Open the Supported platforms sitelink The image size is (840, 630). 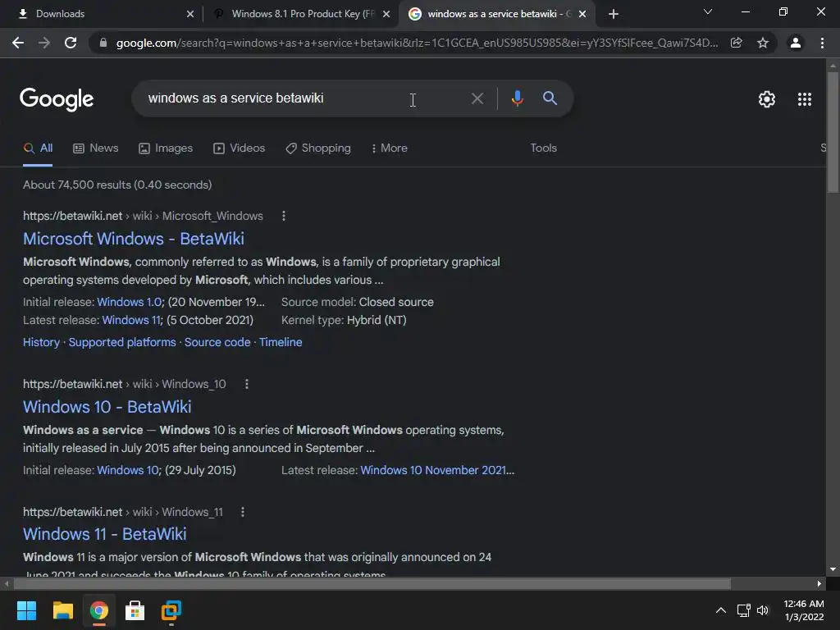point(122,342)
